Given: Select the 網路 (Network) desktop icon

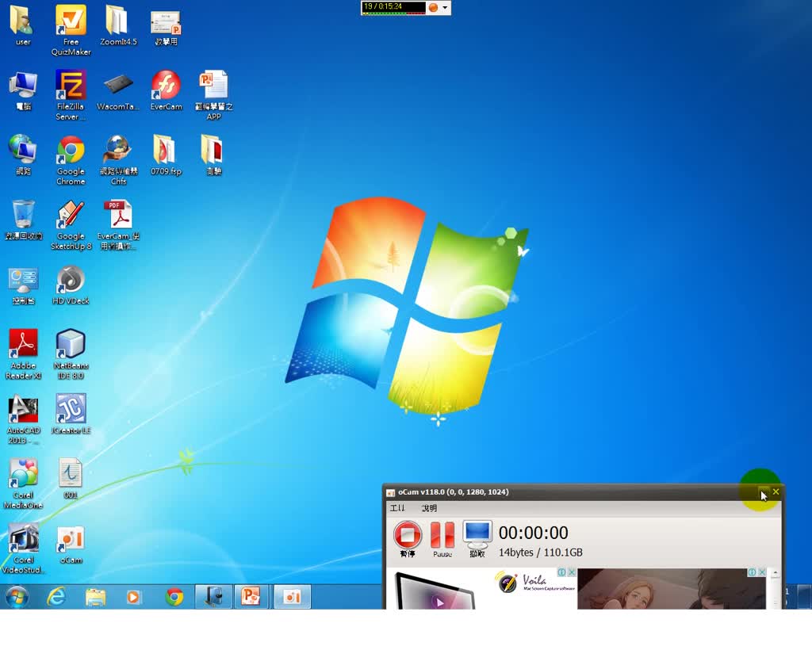Looking at the screenshot, I should coord(23,155).
